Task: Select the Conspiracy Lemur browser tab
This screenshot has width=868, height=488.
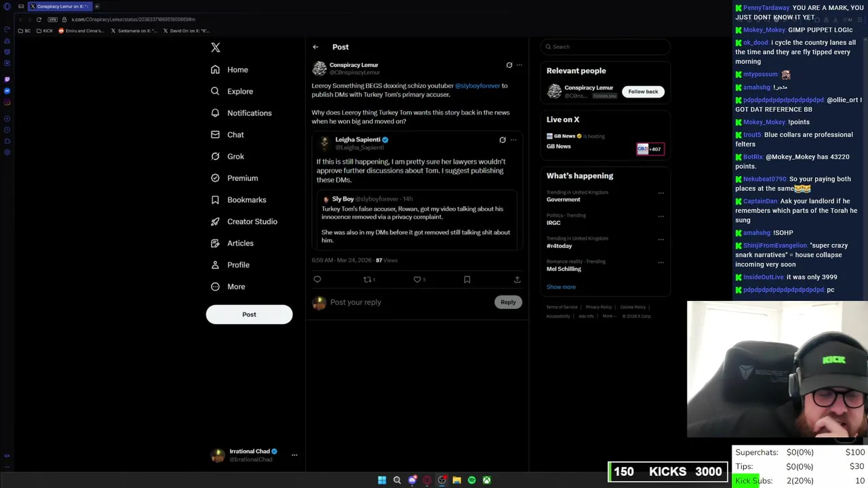Action: click(x=59, y=6)
